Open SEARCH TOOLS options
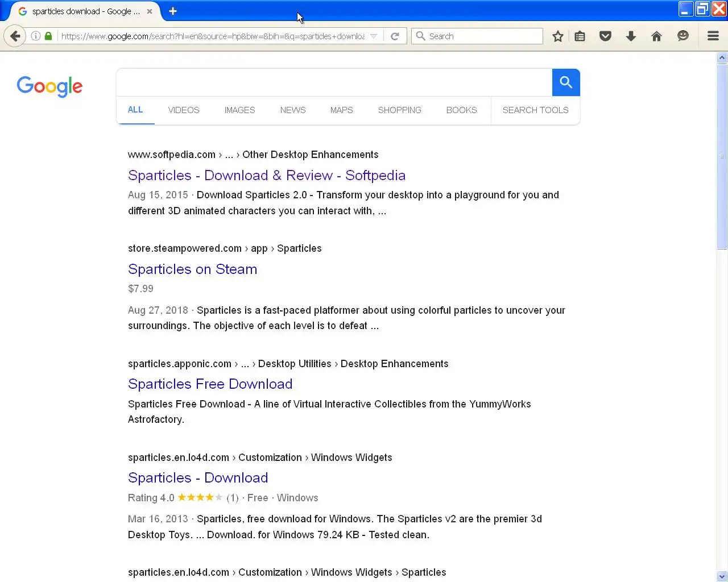The width and height of the screenshot is (728, 582). coord(536,110)
